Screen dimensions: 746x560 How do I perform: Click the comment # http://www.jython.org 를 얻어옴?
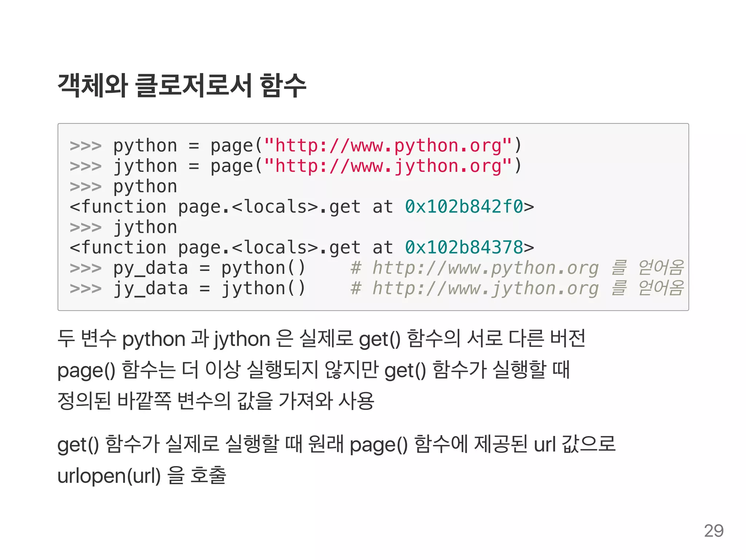[x=517, y=289]
